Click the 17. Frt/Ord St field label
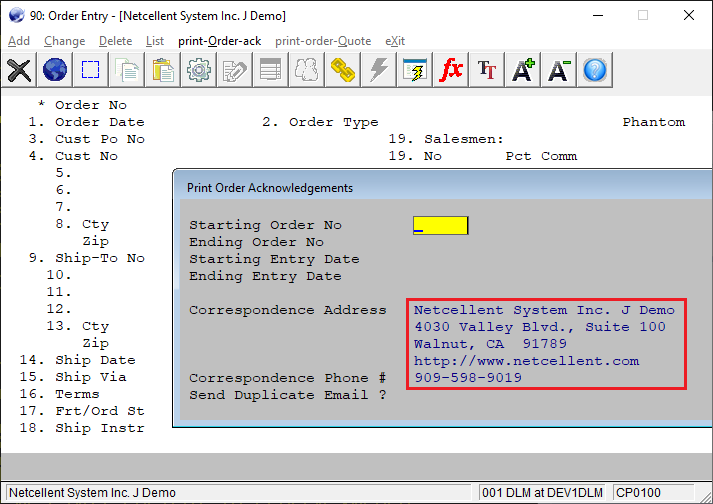Image resolution: width=713 pixels, height=504 pixels. (82, 411)
